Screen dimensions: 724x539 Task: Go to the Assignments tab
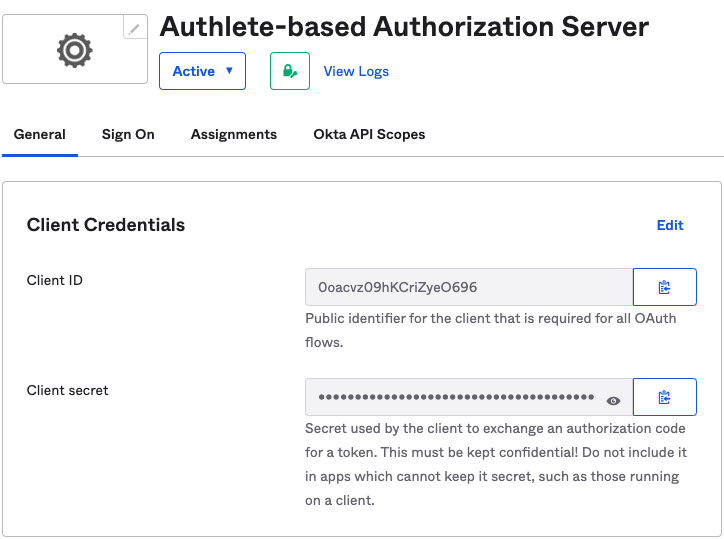point(234,134)
